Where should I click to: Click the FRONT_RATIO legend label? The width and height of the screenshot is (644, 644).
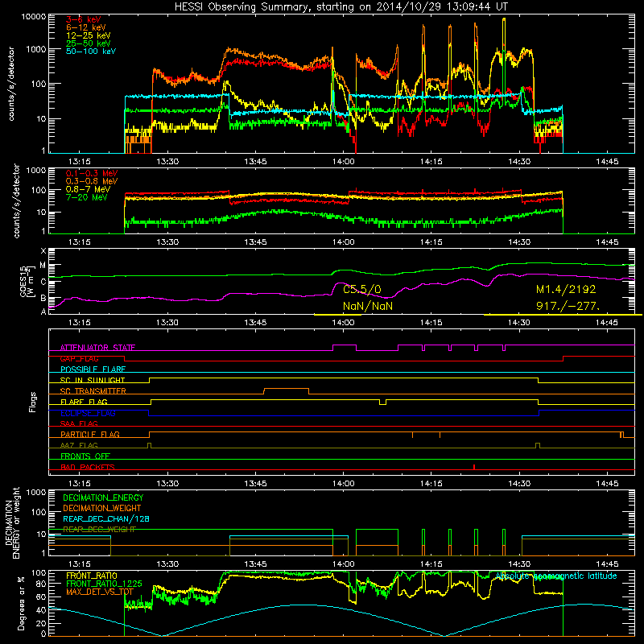point(92,576)
